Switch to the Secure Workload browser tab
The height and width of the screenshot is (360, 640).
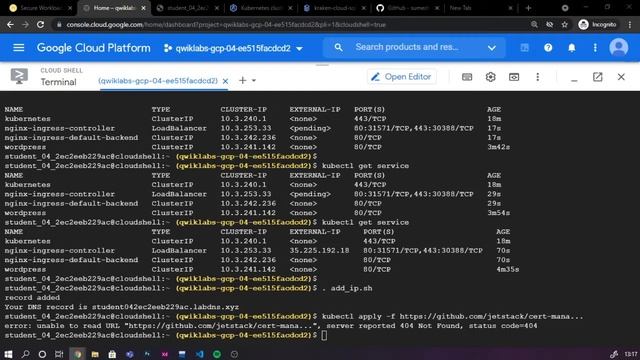pos(41,8)
